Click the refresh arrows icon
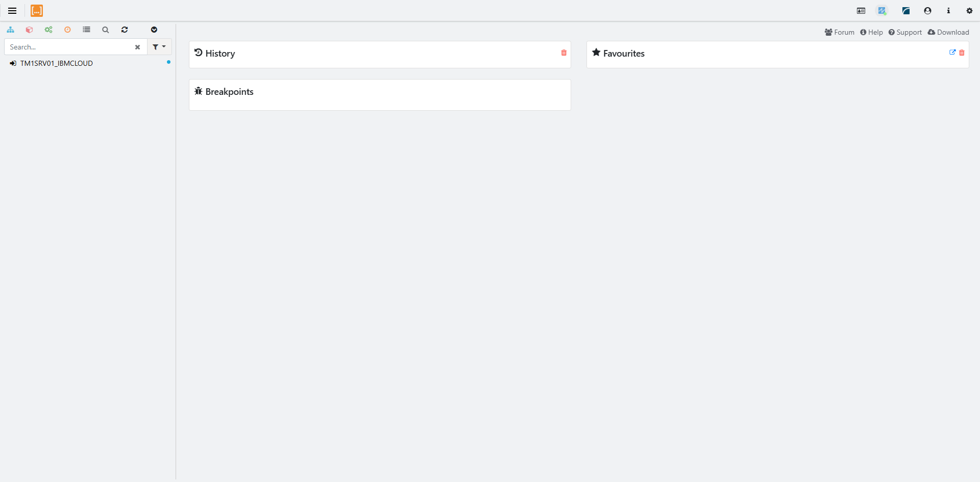Viewport: 980px width, 482px height. pos(125,30)
